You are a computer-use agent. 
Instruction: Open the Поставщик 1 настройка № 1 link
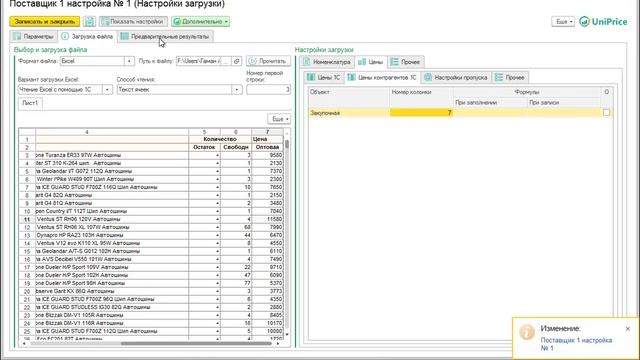[576, 344]
